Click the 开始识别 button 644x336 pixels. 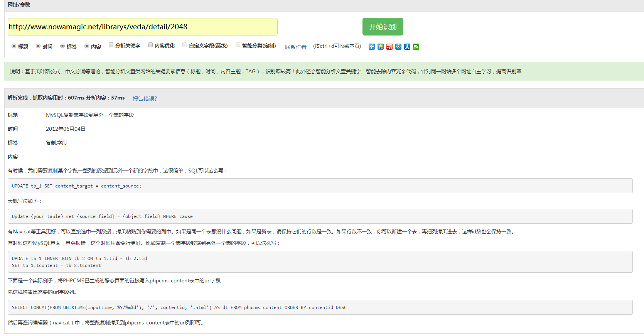click(x=383, y=27)
